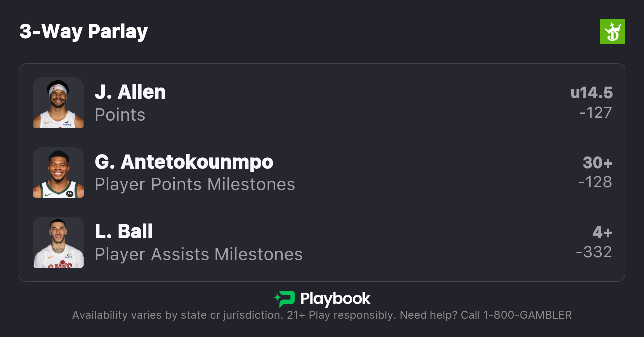Open L. Ball's player headshot

click(x=58, y=242)
